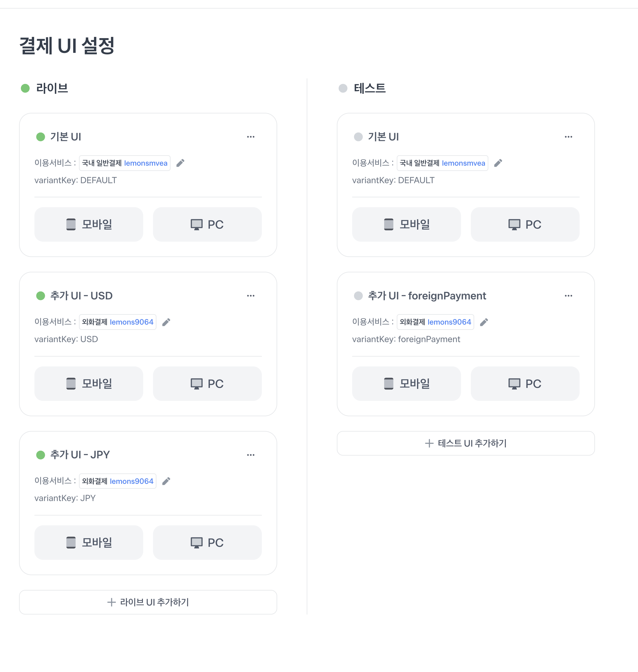Click 테스트 UI 추가하기 button
638x672 pixels.
pyautogui.click(x=466, y=443)
